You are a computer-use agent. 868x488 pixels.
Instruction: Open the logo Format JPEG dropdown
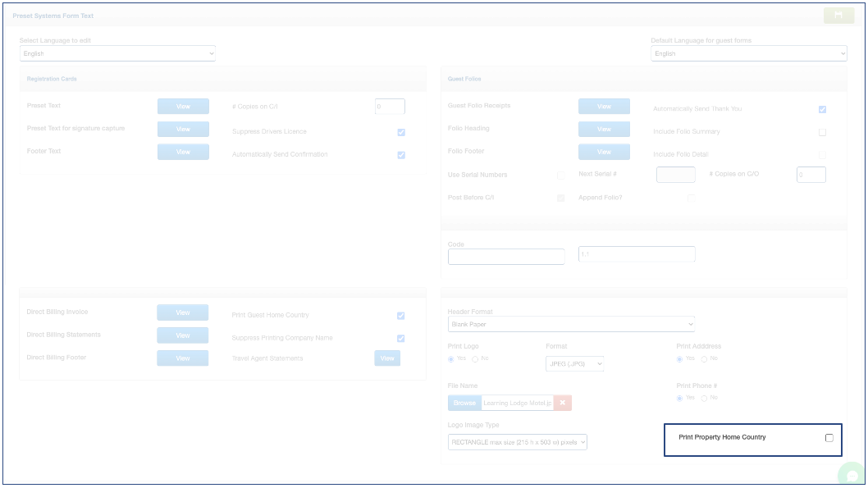click(x=574, y=363)
